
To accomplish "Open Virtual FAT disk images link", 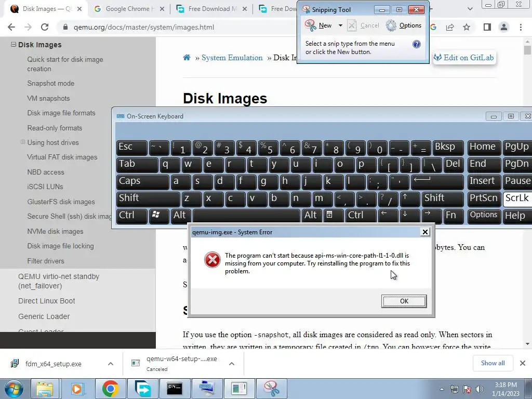I will click(x=62, y=157).
